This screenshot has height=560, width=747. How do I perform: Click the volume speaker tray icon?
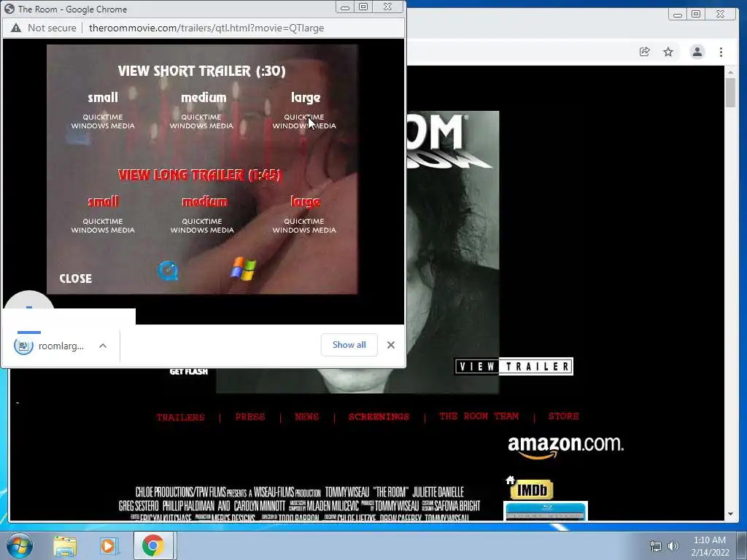tap(673, 546)
